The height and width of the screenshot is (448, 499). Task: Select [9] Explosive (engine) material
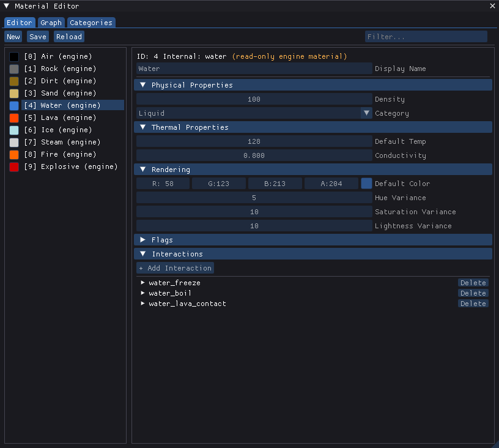[x=73, y=166]
